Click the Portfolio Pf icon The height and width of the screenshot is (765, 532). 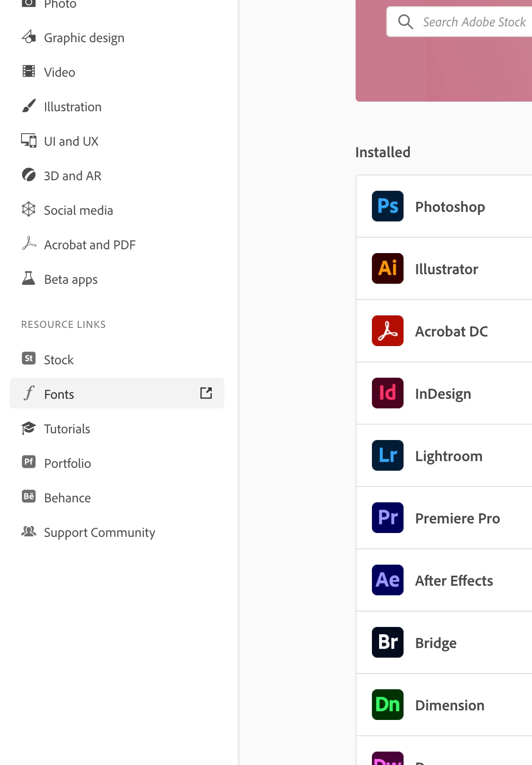pyautogui.click(x=29, y=462)
